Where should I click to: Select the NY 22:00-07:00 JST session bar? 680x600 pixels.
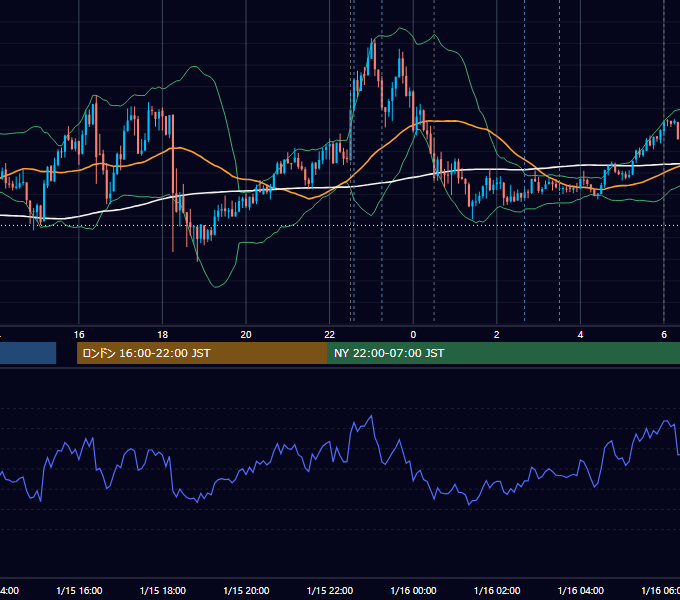pos(503,353)
